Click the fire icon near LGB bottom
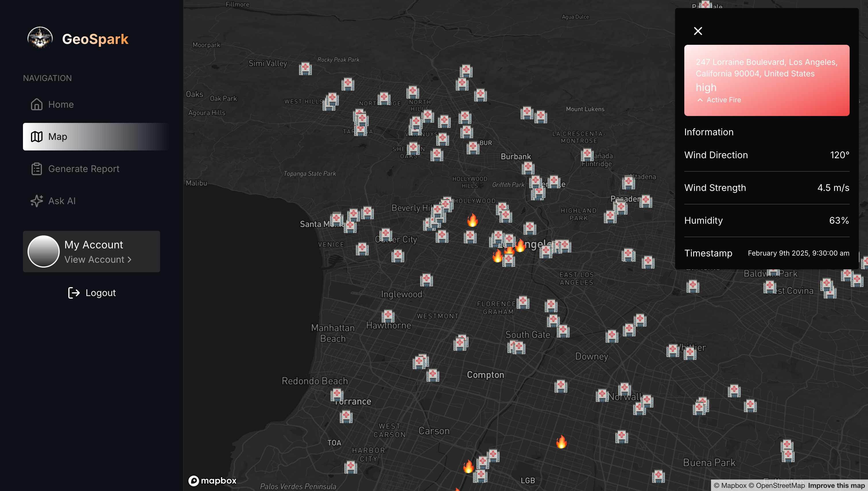The height and width of the screenshot is (491, 868). (468, 467)
